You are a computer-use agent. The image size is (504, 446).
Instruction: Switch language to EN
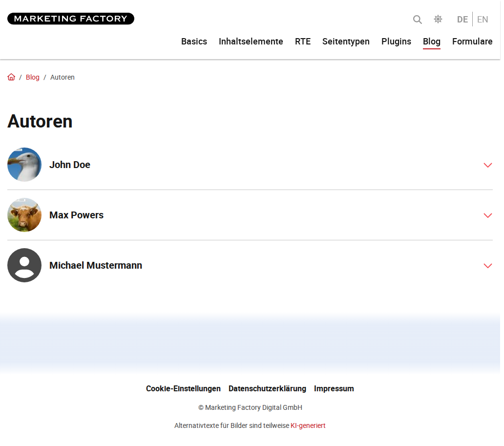pos(483,20)
